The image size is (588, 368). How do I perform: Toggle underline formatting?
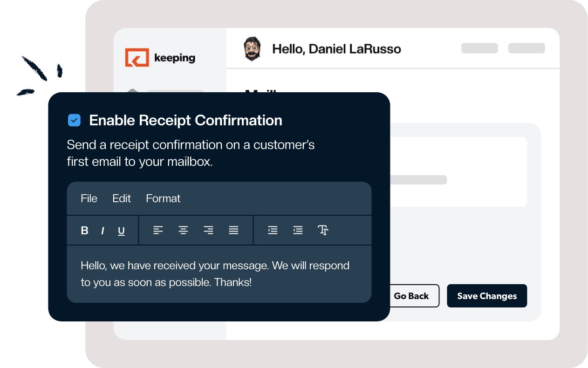121,230
